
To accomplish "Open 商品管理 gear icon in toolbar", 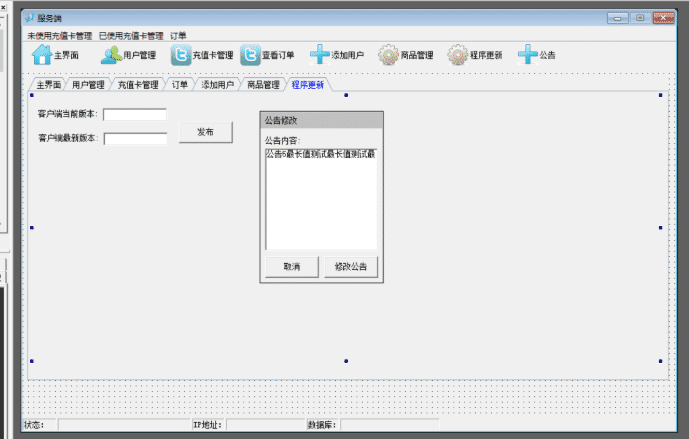I will (x=388, y=55).
